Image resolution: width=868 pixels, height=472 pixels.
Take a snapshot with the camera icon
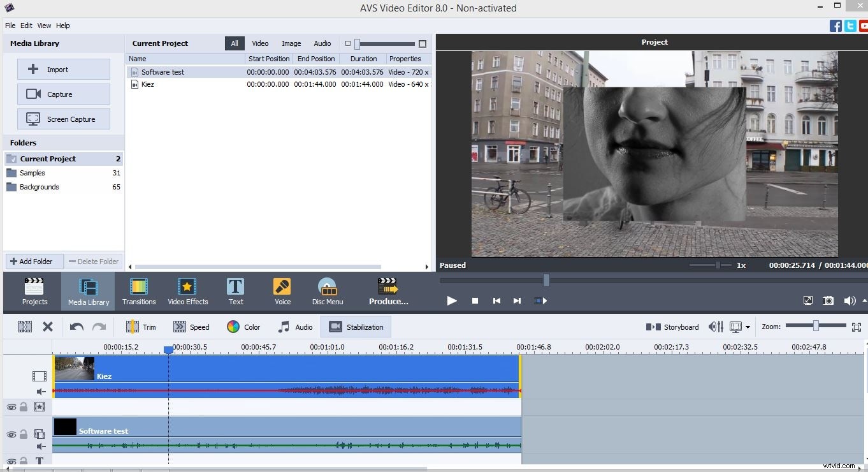click(828, 300)
